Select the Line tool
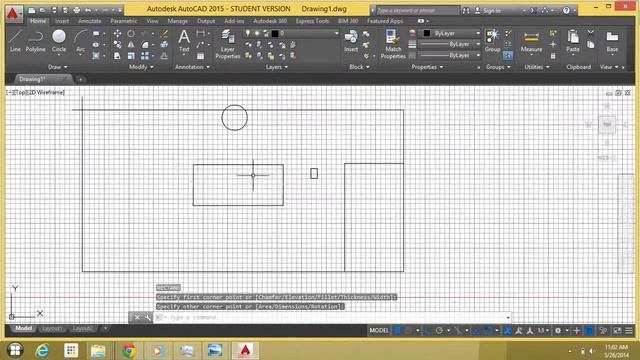Image resolution: width=640 pixels, height=360 pixels. coord(15,40)
